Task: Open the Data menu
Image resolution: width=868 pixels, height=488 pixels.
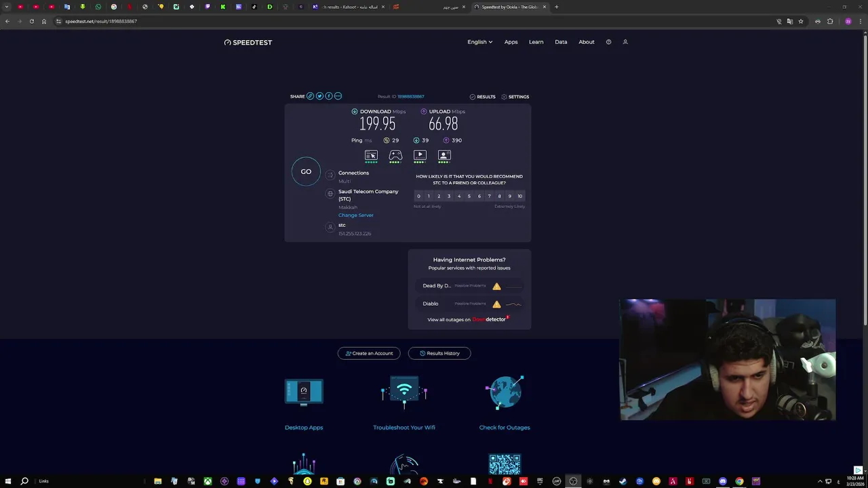Action: coord(561,42)
